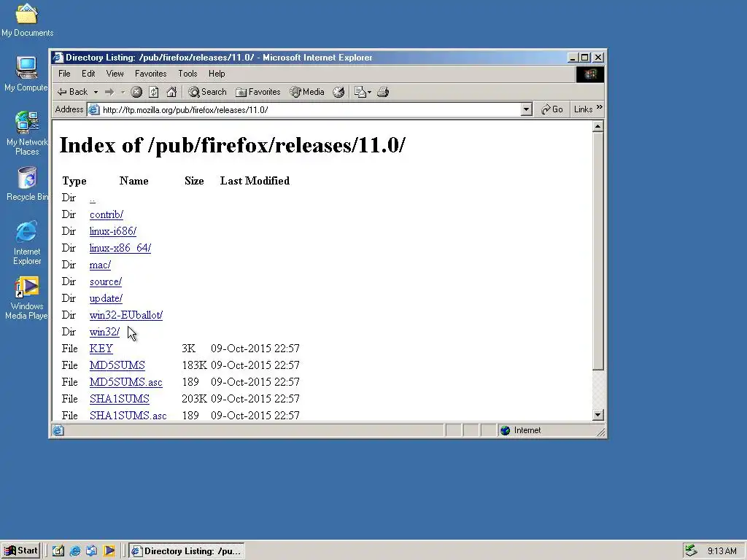Viewport: 747px width, 560px height.
Task: Click the Back button in IE toolbar
Action: pos(72,92)
